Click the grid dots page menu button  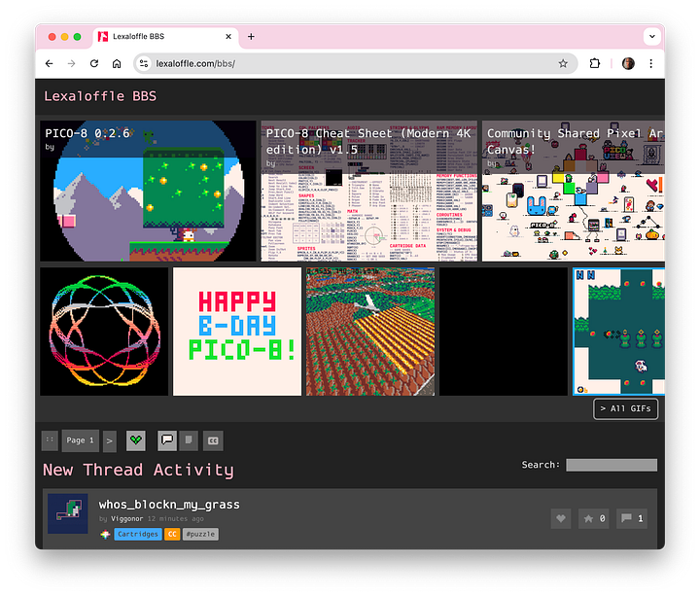pyautogui.click(x=50, y=440)
